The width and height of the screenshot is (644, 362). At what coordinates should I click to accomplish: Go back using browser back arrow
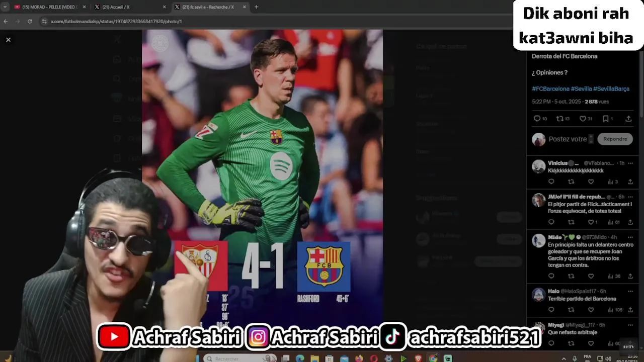click(x=6, y=22)
